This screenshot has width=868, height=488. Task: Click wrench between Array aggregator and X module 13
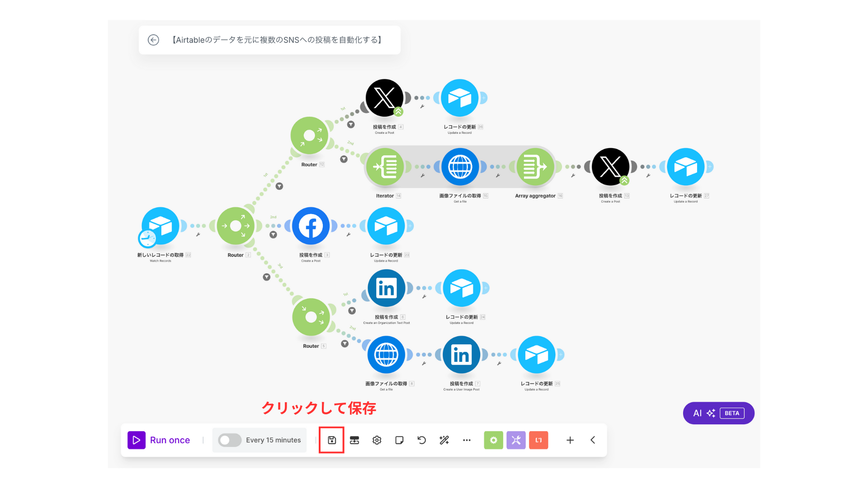point(573,175)
